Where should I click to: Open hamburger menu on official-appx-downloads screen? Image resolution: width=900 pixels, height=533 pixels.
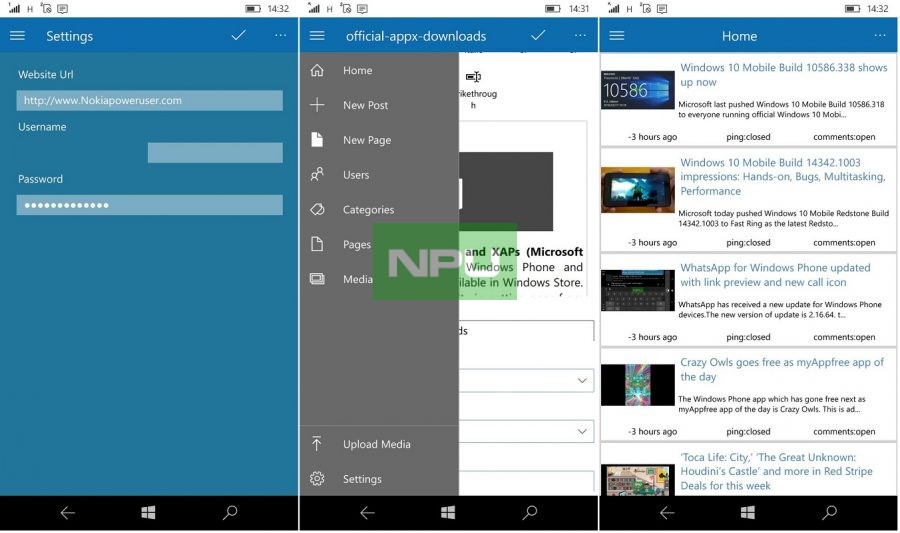coord(317,36)
